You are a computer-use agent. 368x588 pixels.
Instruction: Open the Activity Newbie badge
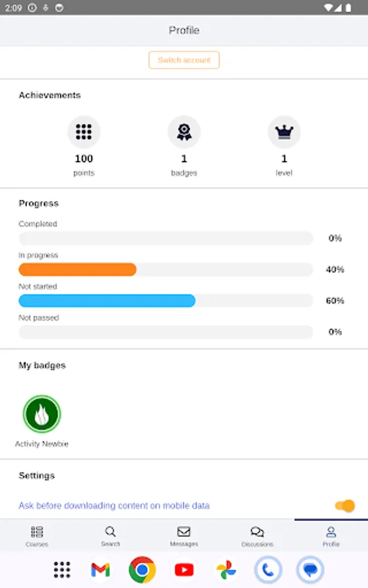pos(42,414)
